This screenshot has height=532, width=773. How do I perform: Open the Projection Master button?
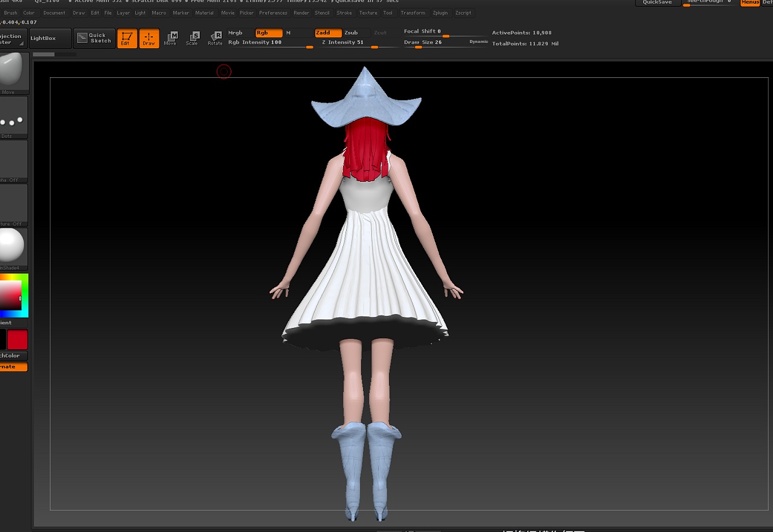(x=13, y=38)
